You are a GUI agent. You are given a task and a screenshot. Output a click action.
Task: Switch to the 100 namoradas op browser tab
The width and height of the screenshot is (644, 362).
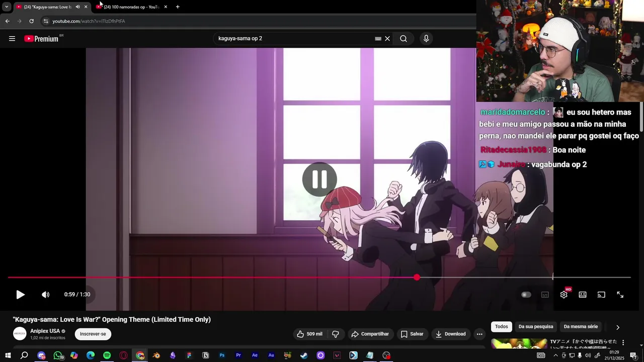coord(131,7)
